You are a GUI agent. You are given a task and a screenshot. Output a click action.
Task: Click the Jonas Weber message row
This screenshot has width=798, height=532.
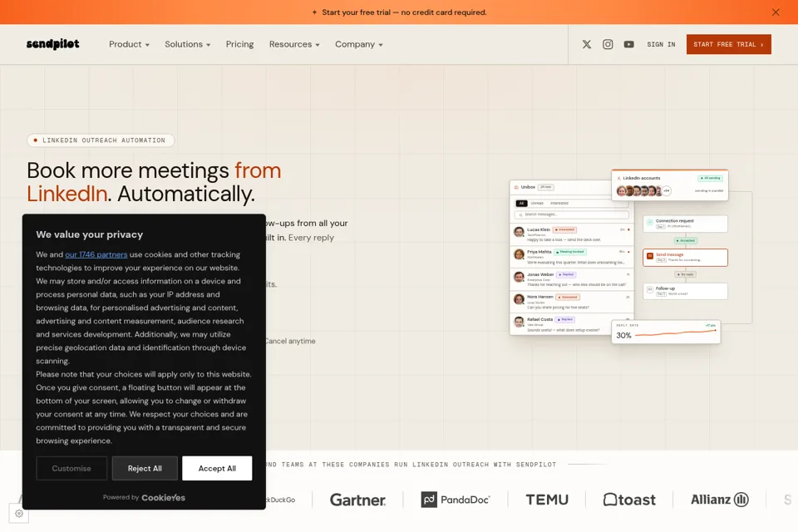pos(572,279)
